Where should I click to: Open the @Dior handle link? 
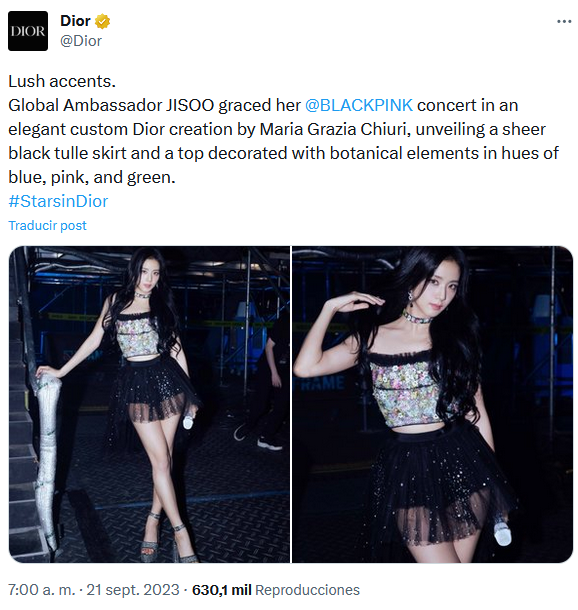pyautogui.click(x=81, y=40)
